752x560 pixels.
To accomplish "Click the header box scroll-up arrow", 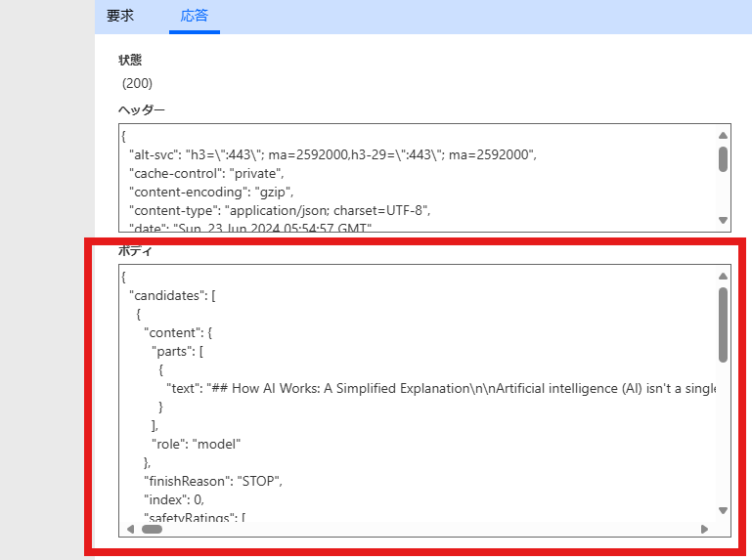I will point(724,136).
